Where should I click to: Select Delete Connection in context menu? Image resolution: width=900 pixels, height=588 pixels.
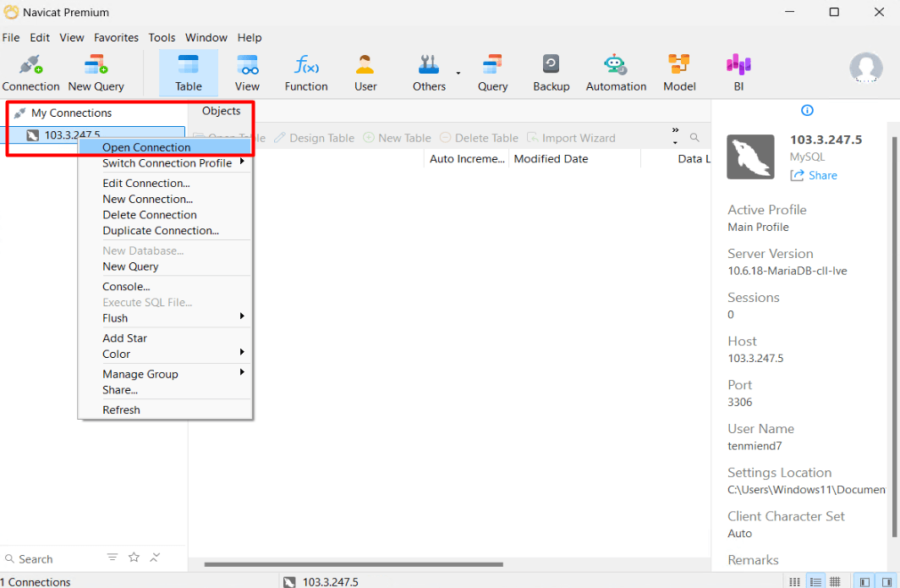click(165, 215)
